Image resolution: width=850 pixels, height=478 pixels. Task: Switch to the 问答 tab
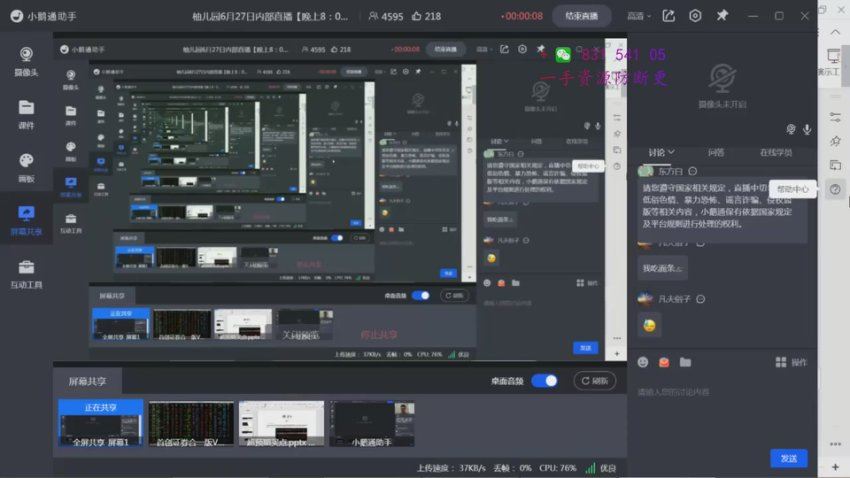(716, 153)
